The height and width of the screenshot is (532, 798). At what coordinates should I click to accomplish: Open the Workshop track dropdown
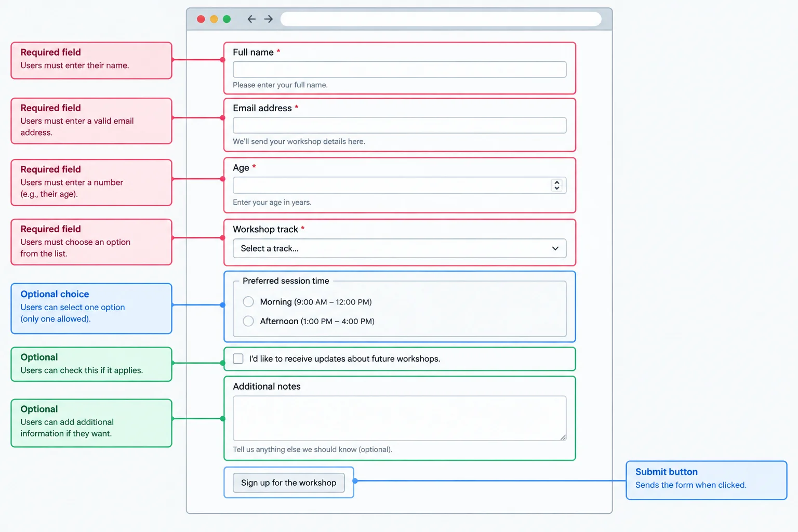400,248
